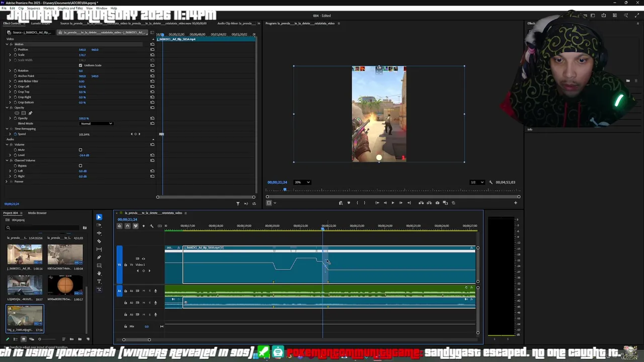This screenshot has height=362, width=644.
Task: Expand the Panner effect
Action: click(7, 182)
